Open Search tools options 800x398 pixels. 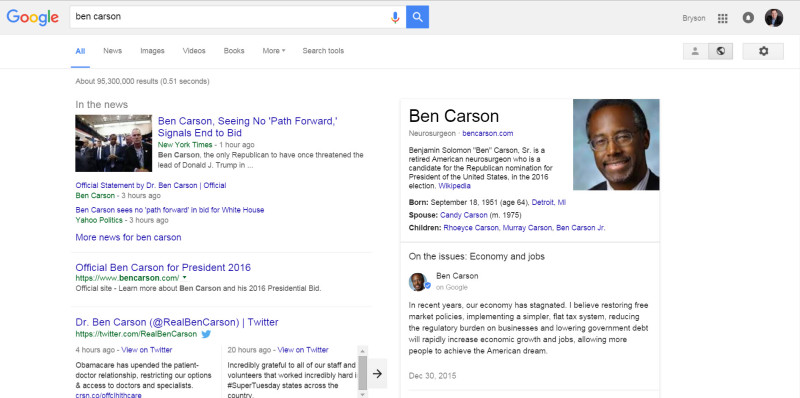(x=323, y=51)
